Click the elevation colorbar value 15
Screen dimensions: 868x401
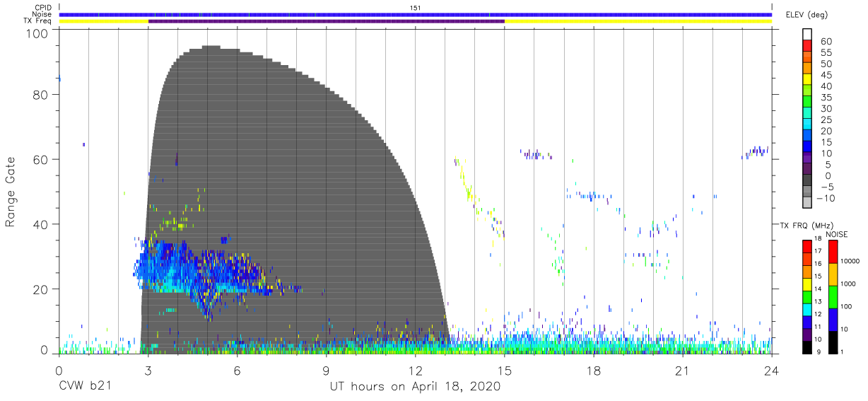coord(826,142)
